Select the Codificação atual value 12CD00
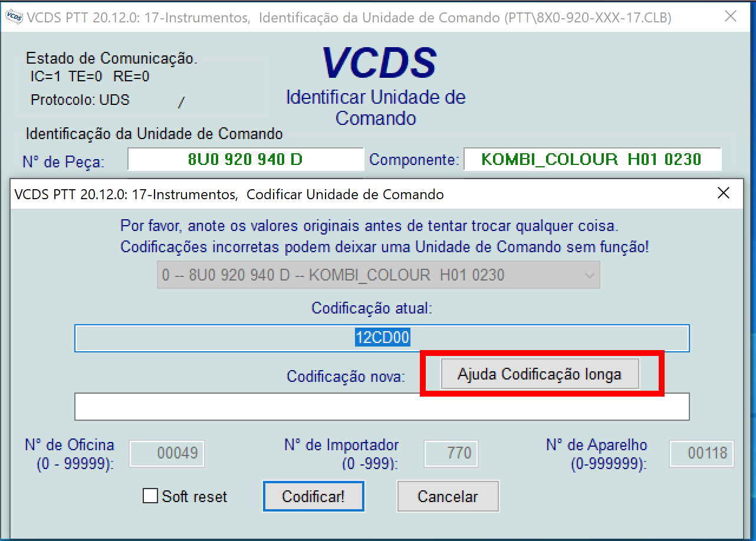 pyautogui.click(x=382, y=338)
